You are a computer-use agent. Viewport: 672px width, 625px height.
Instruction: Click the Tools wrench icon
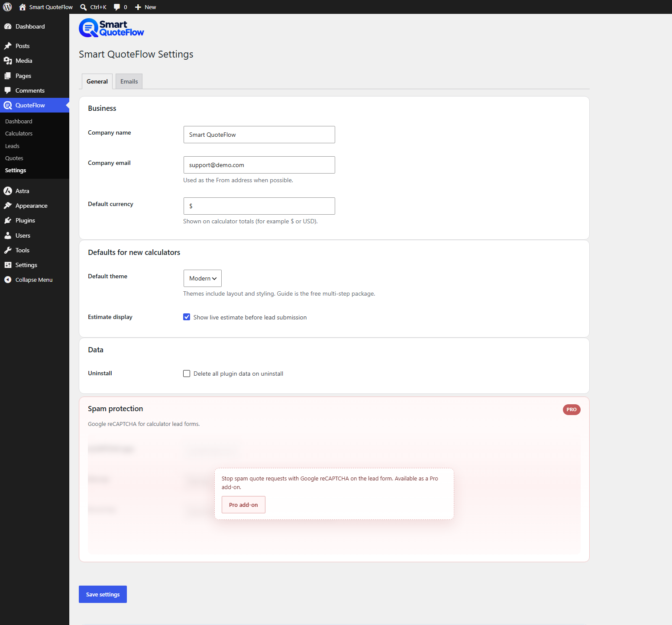[x=8, y=250]
